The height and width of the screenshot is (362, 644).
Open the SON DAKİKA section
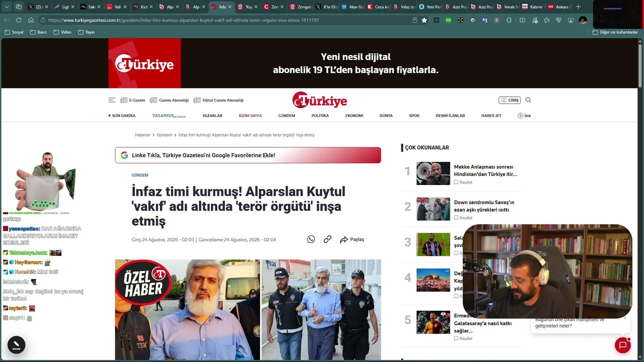tap(122, 116)
